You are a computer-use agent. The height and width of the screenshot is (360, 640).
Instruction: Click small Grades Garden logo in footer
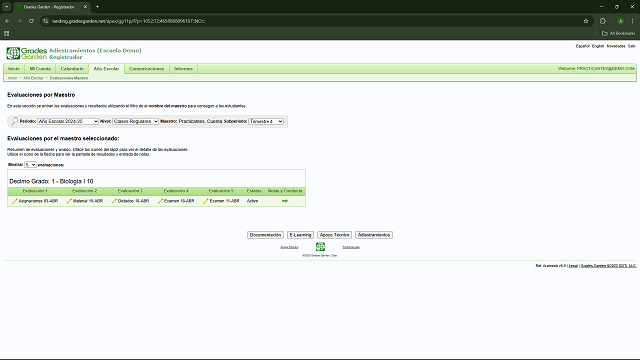click(x=320, y=247)
